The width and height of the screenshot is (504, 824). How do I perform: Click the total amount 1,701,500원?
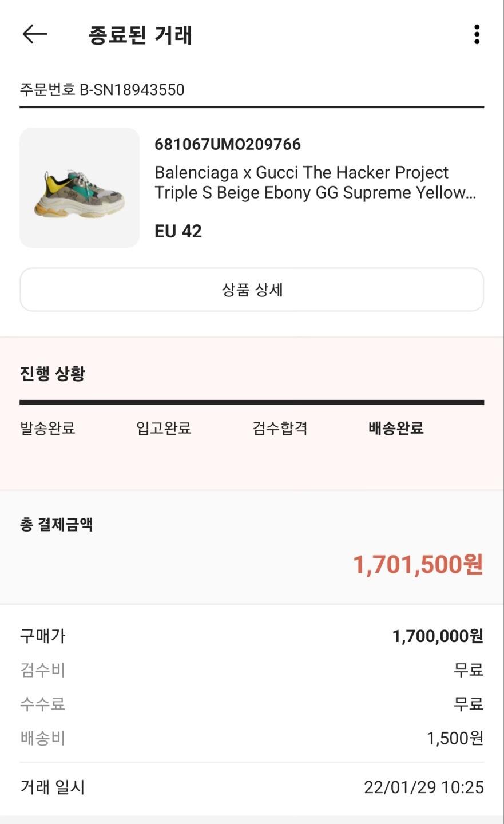coord(418,564)
